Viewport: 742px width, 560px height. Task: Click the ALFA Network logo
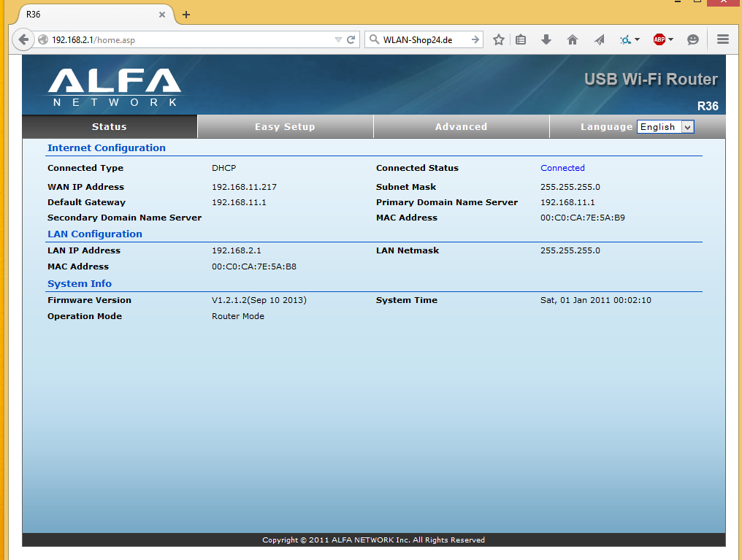click(x=114, y=87)
